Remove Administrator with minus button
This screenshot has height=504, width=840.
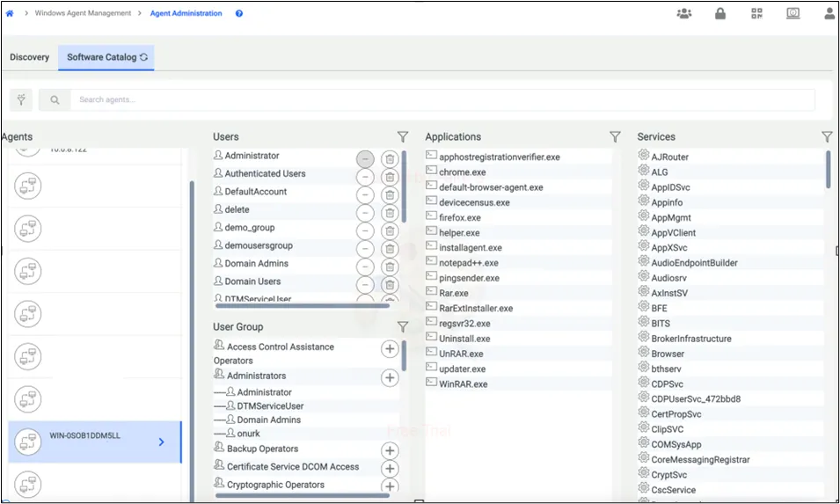(365, 159)
